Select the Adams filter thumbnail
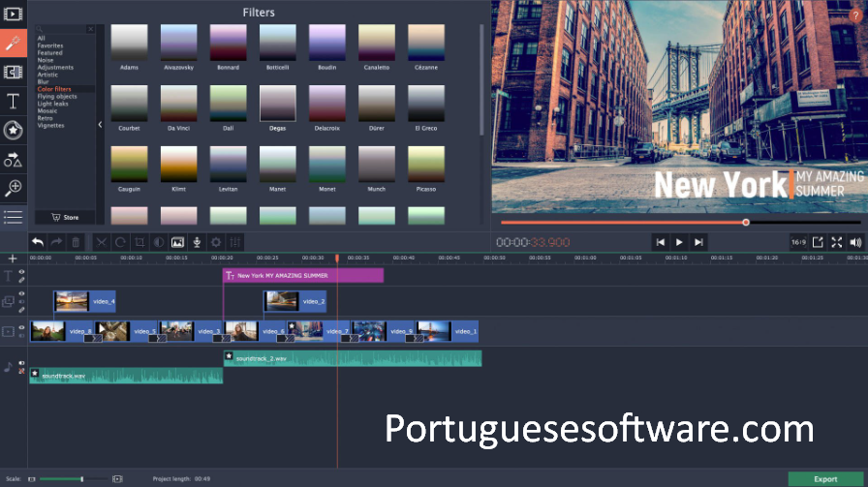This screenshot has width=868, height=487. click(129, 43)
